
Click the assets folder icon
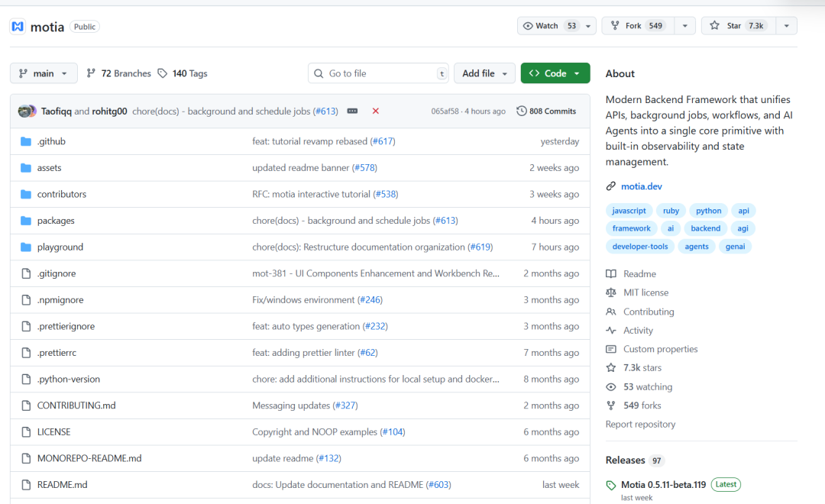(26, 167)
